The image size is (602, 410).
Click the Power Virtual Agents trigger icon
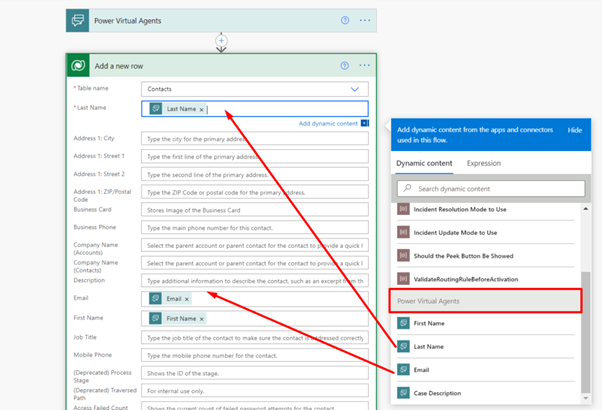pyautogui.click(x=78, y=21)
